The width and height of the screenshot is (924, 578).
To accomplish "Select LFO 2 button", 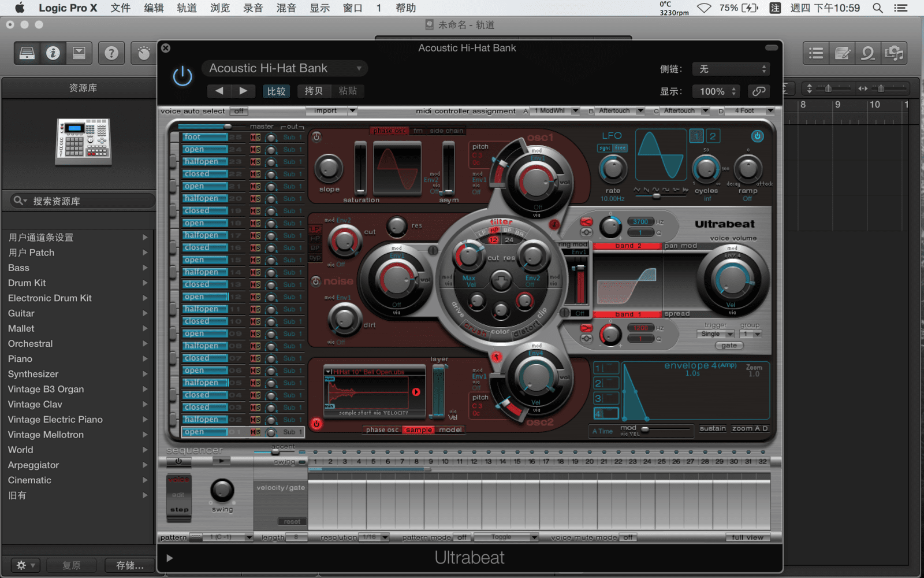I will point(713,136).
